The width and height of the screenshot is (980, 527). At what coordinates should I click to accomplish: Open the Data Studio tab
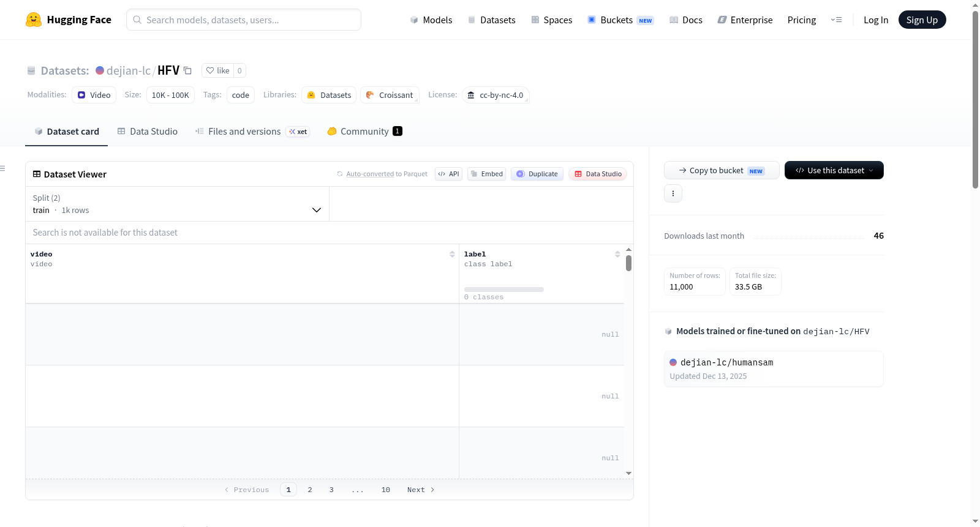point(148,131)
